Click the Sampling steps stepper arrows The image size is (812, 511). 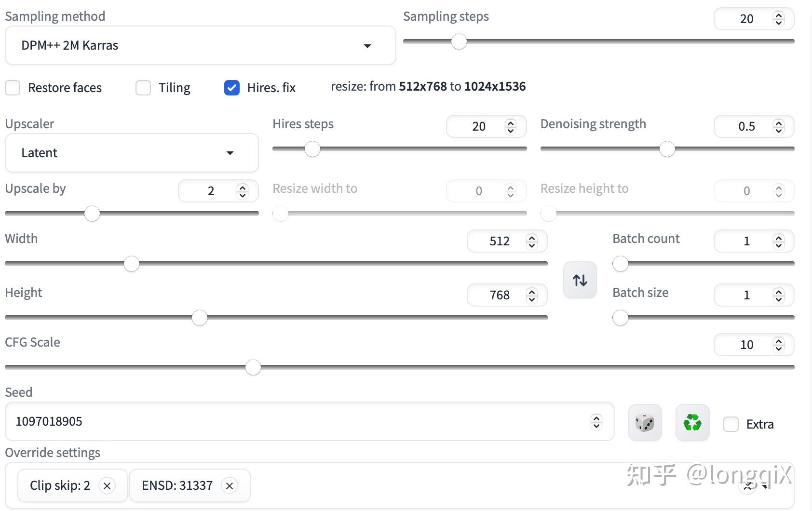778,19
